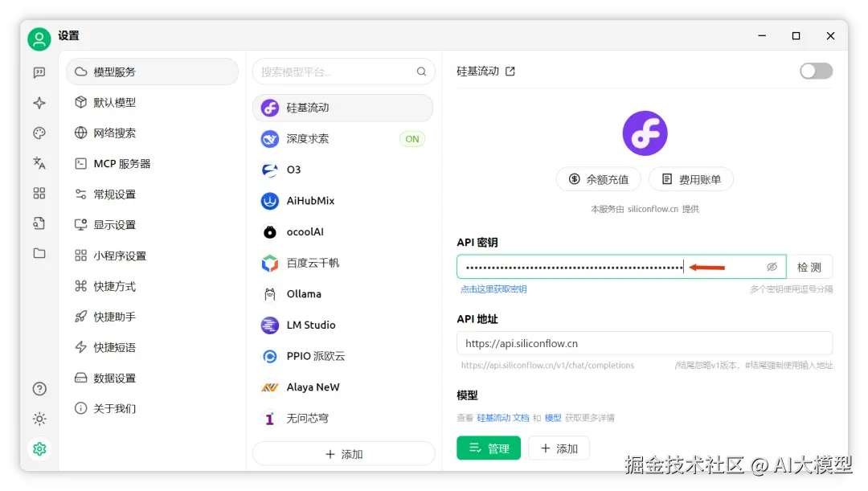The image size is (868, 491).
Task: Select O3 provider in list
Action: coord(342,170)
